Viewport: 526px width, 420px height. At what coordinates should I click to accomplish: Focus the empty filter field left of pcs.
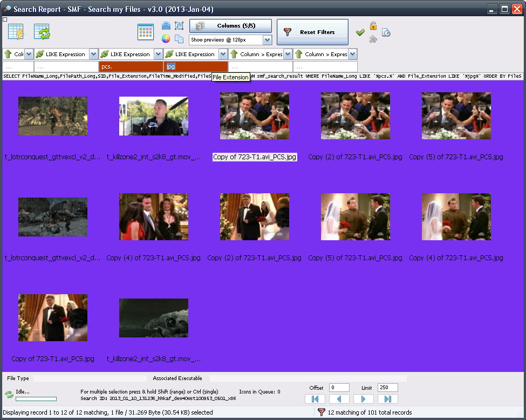pyautogui.click(x=66, y=66)
